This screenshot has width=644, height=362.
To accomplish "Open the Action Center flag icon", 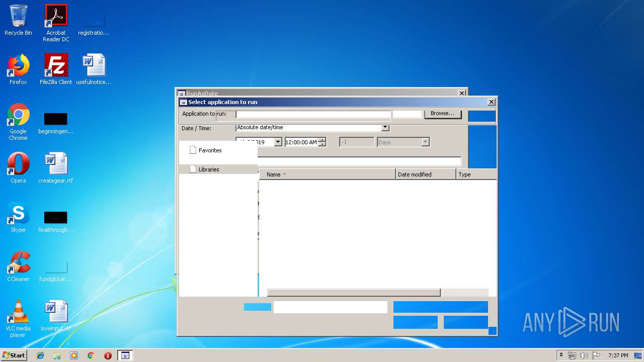I will coord(596,355).
